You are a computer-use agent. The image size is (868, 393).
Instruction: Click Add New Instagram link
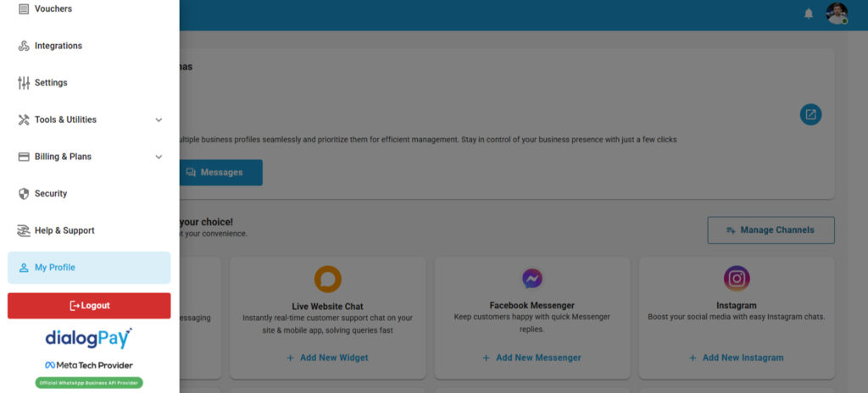[736, 357]
